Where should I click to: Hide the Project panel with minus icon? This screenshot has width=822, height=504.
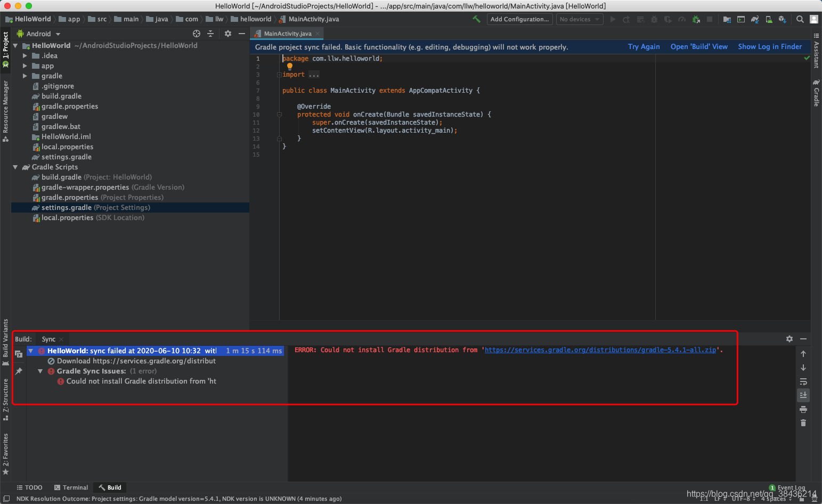(242, 34)
